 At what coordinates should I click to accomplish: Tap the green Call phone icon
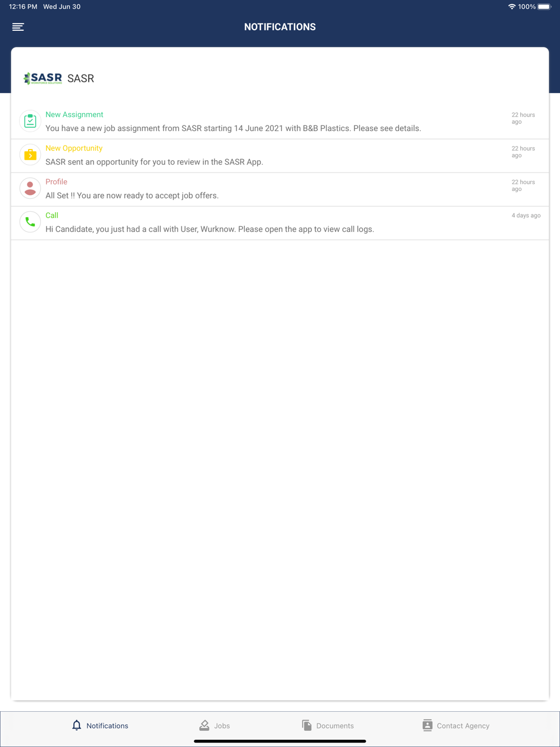pos(30,222)
